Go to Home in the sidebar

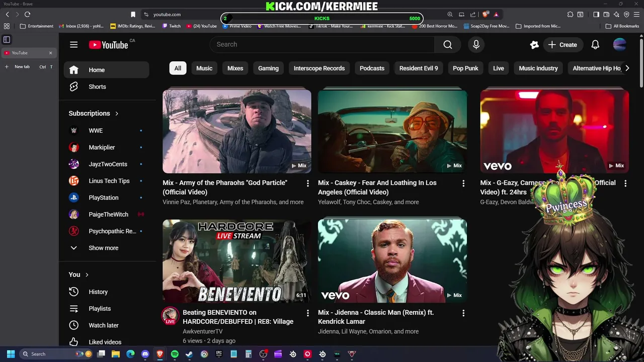pyautogui.click(x=106, y=70)
